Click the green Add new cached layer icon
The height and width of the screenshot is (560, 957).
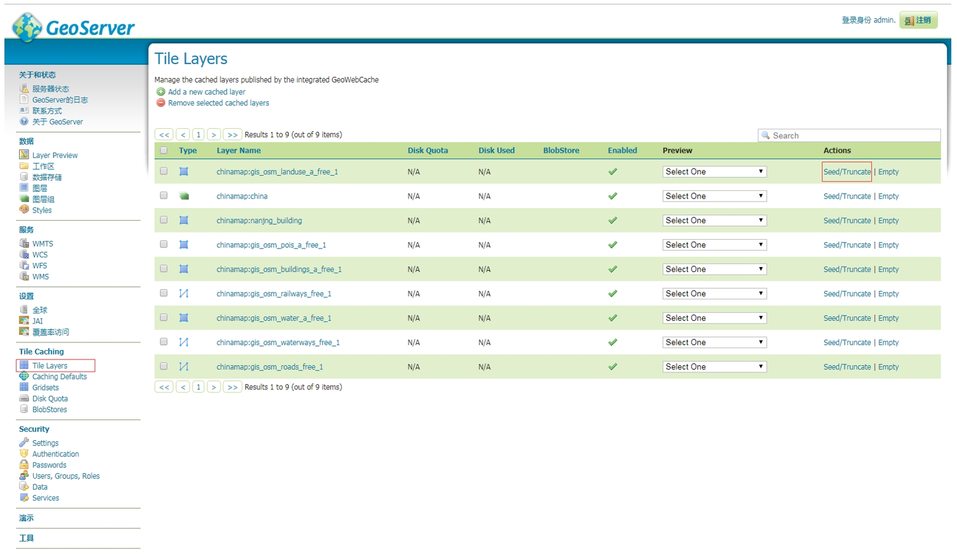coord(161,92)
